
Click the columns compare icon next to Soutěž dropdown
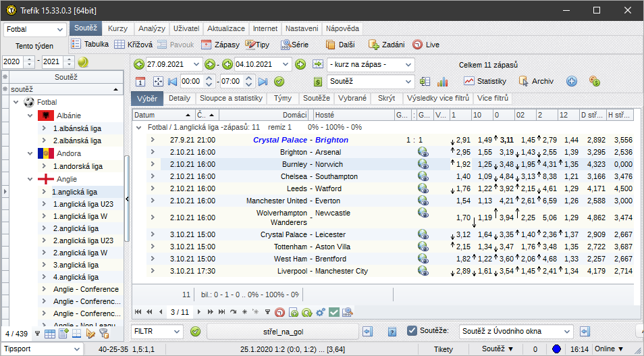(x=425, y=81)
